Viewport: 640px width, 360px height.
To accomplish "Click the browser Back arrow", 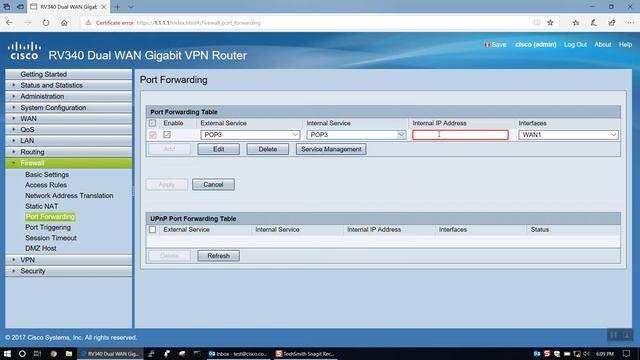I will [x=9, y=23].
